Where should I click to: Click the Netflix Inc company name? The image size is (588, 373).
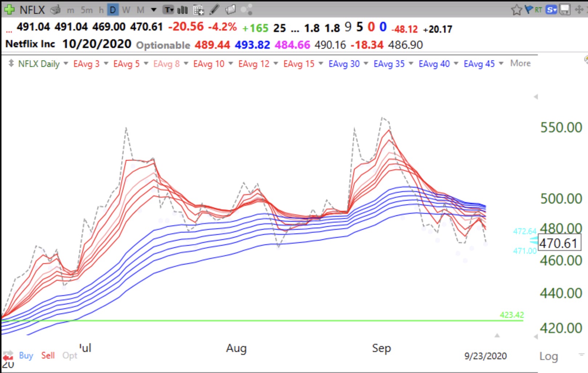30,44
